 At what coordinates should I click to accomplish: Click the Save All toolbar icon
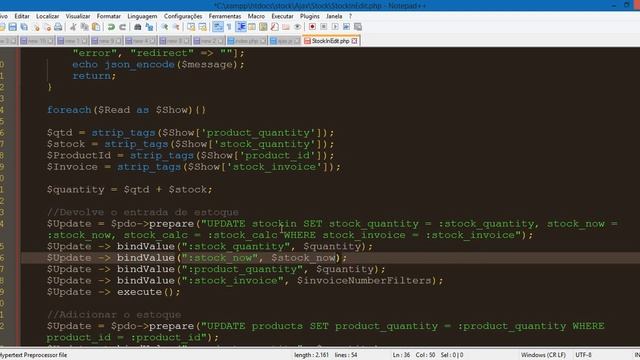[24, 27]
